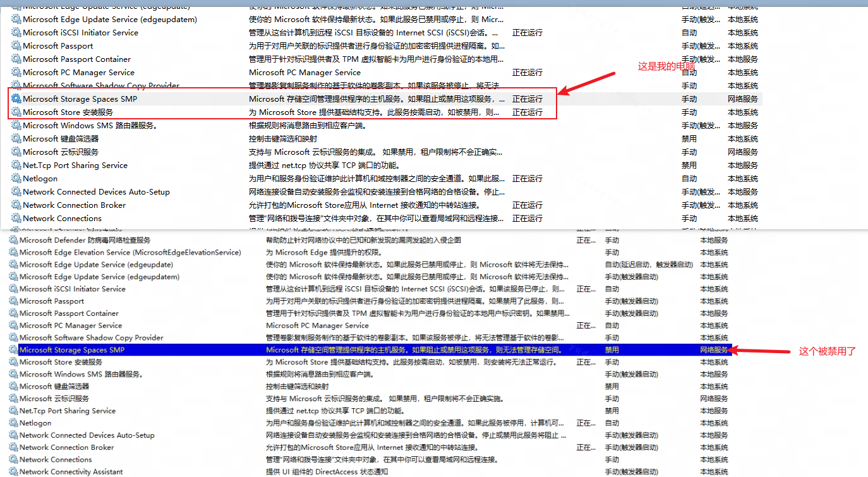Select the service name "Microsoft Defender 防病毒网络检查服务"
The width and height of the screenshot is (868, 477).
[x=85, y=240]
